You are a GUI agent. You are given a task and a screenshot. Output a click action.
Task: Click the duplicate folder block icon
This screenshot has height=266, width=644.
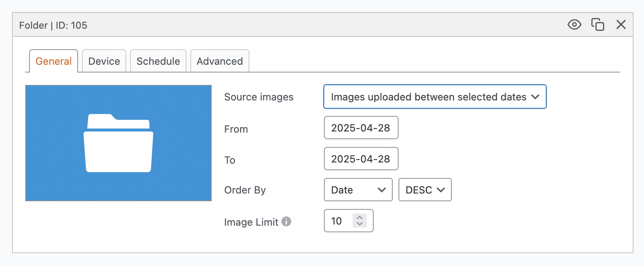[598, 25]
